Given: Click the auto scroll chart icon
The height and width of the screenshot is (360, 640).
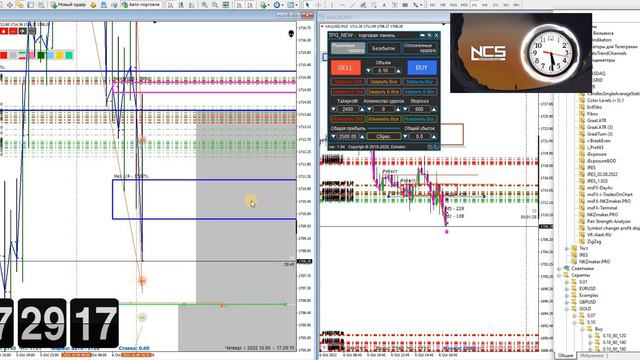Looking at the screenshot, I should pyautogui.click(x=239, y=5).
